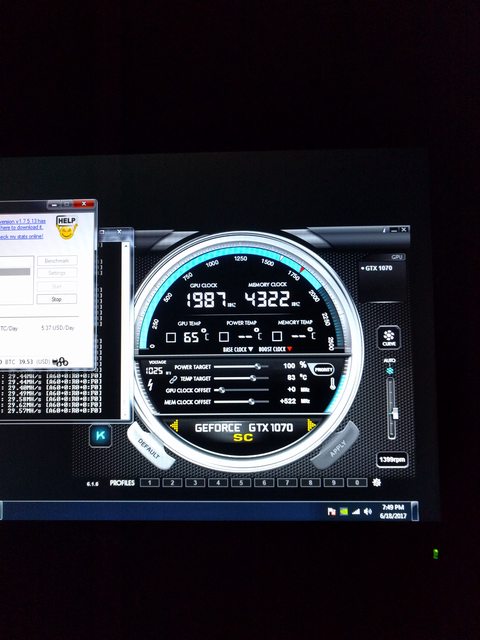Screen dimensions: 480x640
Task: Click the POWER TARGET slider handle
Action: point(258,367)
